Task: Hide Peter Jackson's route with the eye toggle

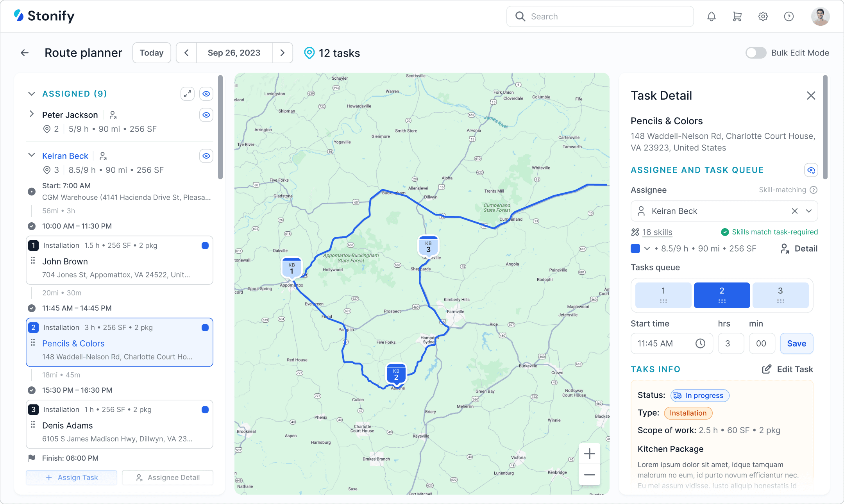Action: [206, 114]
